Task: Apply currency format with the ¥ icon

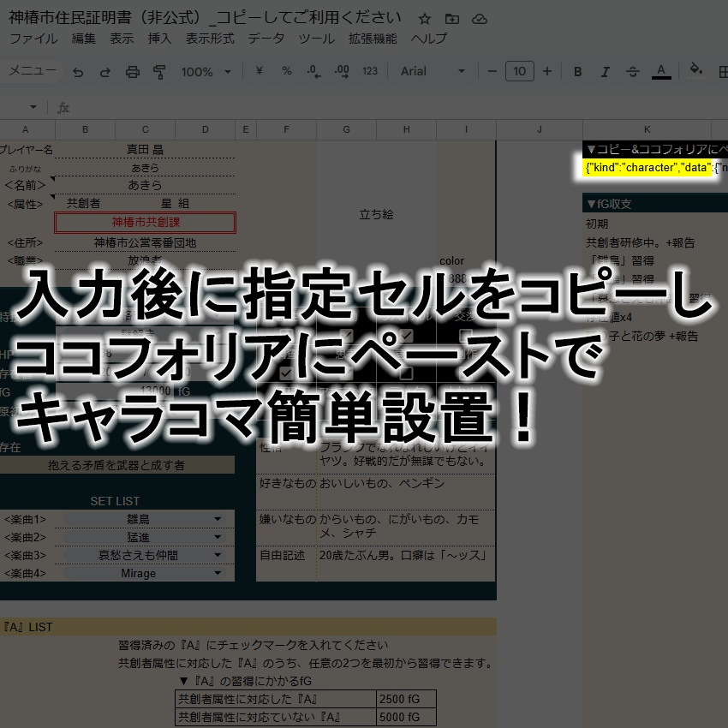Action: [259, 72]
